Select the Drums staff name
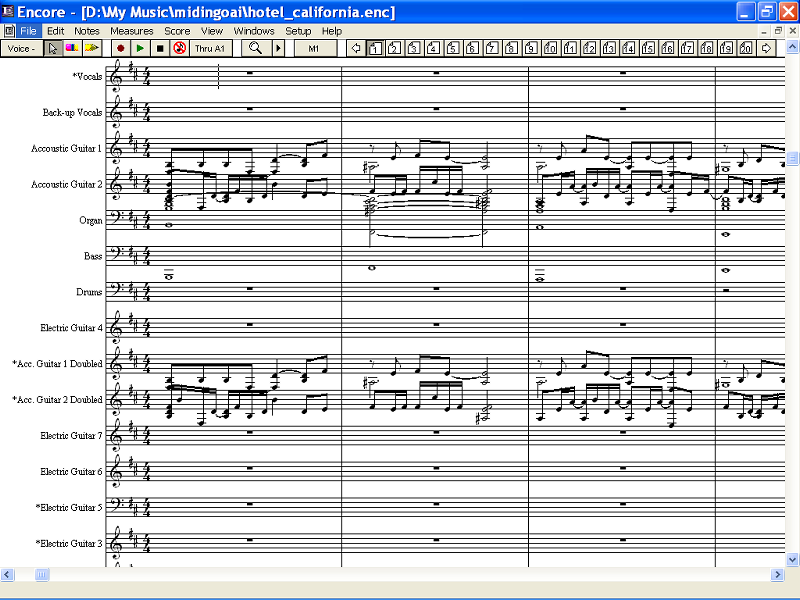The height and width of the screenshot is (600, 800). coord(89,292)
